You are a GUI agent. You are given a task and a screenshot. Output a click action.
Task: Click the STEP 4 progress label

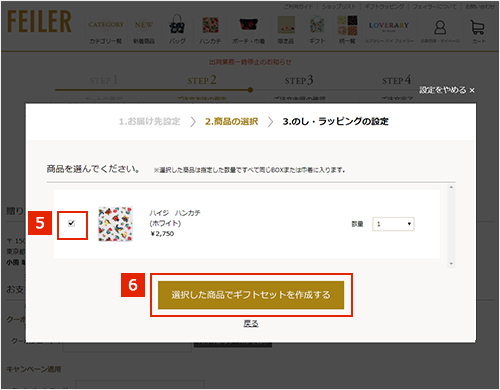[397, 80]
